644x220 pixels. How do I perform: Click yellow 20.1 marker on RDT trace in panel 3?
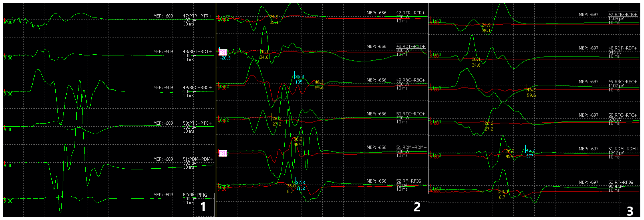click(476, 59)
